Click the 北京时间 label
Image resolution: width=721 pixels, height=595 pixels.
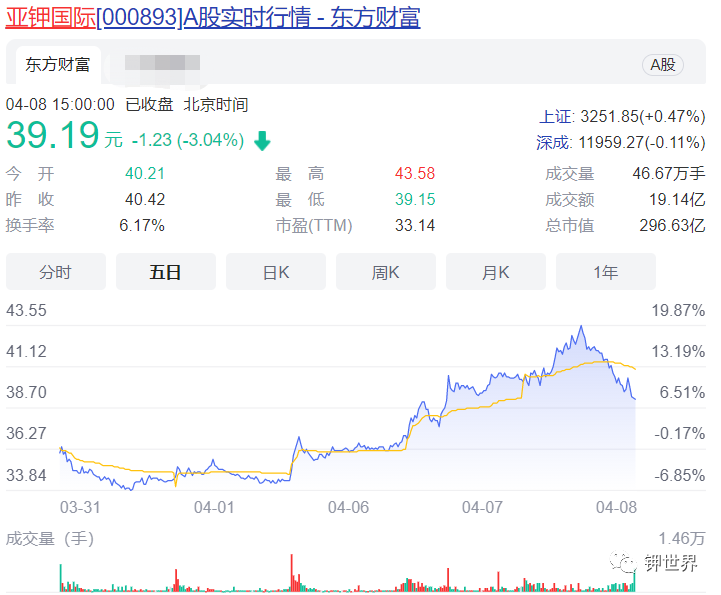tap(216, 104)
